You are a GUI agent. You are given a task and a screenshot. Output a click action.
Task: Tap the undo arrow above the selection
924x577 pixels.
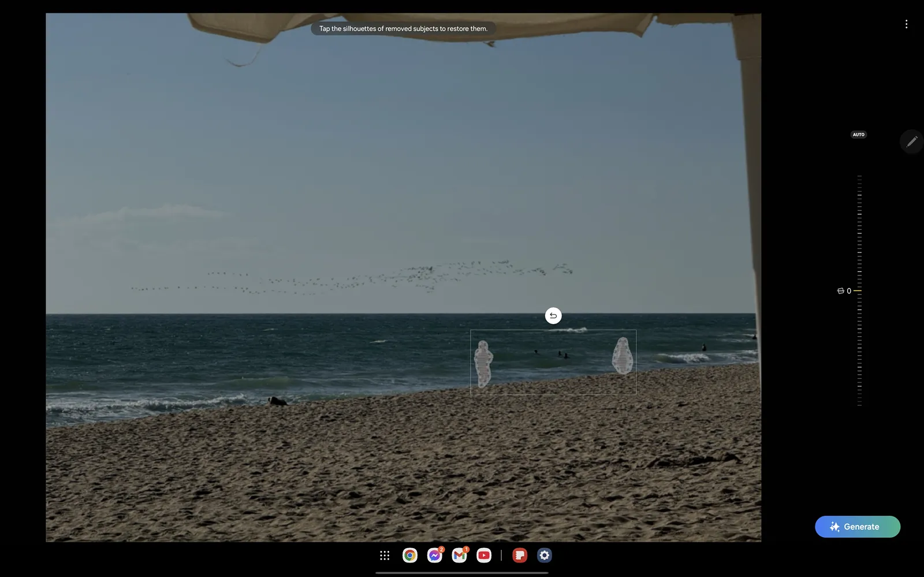coord(553,315)
